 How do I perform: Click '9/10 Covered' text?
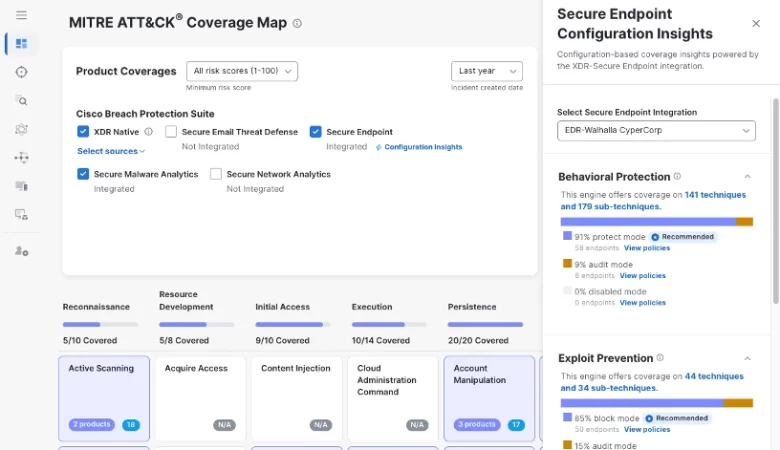[x=283, y=341]
